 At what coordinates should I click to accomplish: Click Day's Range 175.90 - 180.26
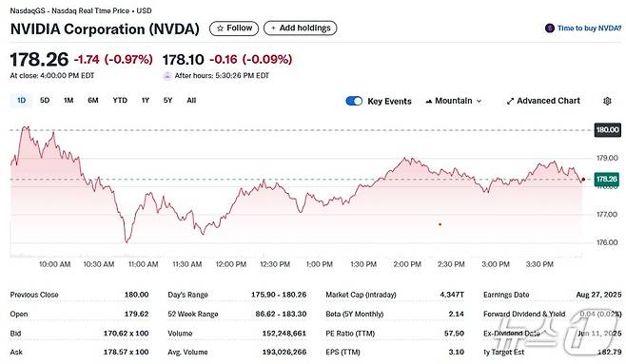point(279,295)
